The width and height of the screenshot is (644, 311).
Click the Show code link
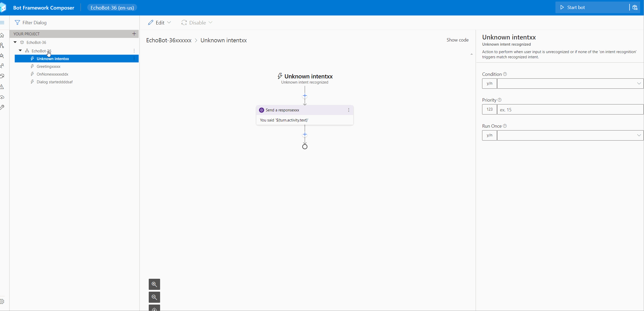pos(457,40)
